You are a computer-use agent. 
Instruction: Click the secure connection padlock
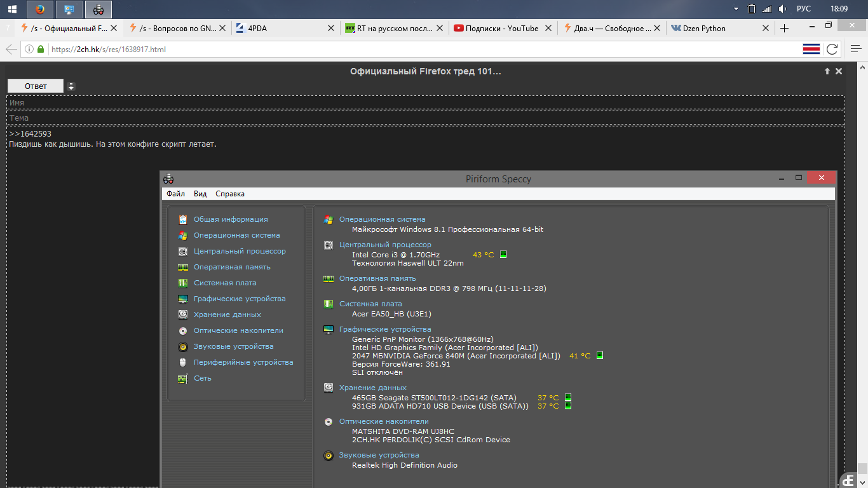(41, 49)
